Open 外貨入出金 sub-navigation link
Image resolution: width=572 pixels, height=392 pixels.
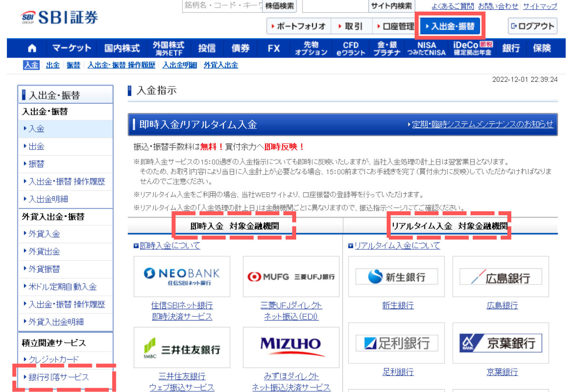[221, 65]
